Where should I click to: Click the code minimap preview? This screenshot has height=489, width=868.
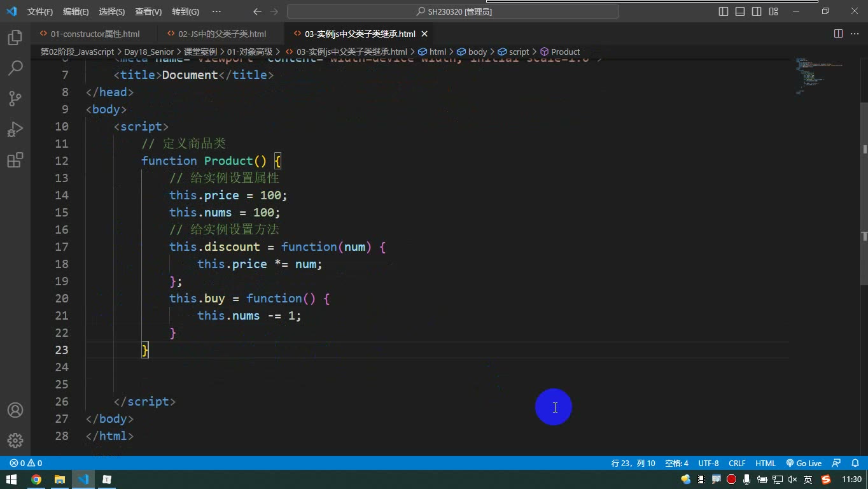pyautogui.click(x=821, y=76)
